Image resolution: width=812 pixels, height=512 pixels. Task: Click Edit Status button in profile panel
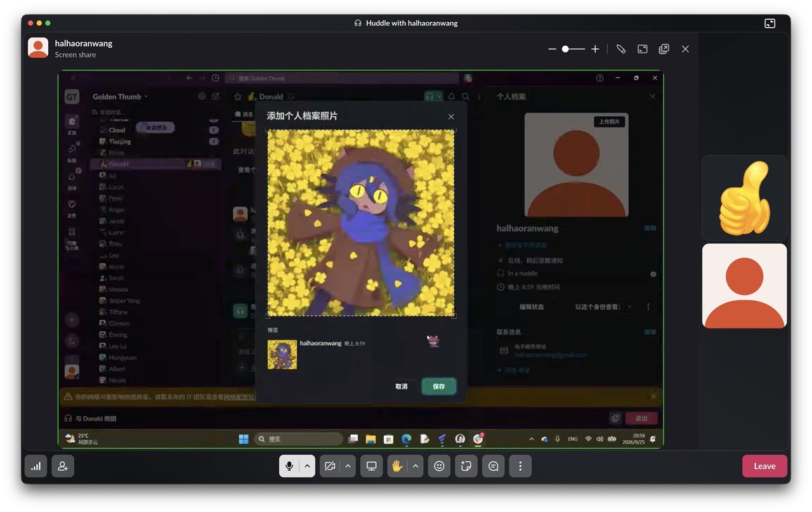click(532, 306)
